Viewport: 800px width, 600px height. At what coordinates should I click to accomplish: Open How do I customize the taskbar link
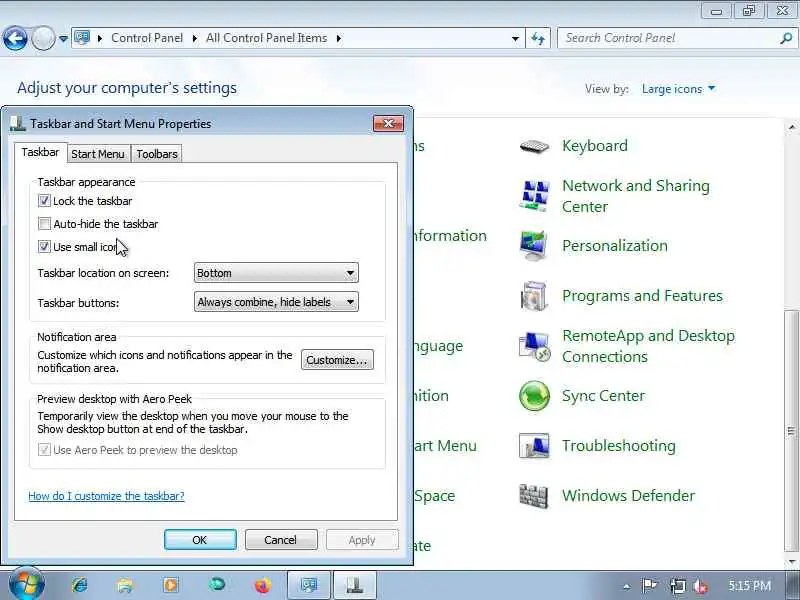pyautogui.click(x=106, y=496)
